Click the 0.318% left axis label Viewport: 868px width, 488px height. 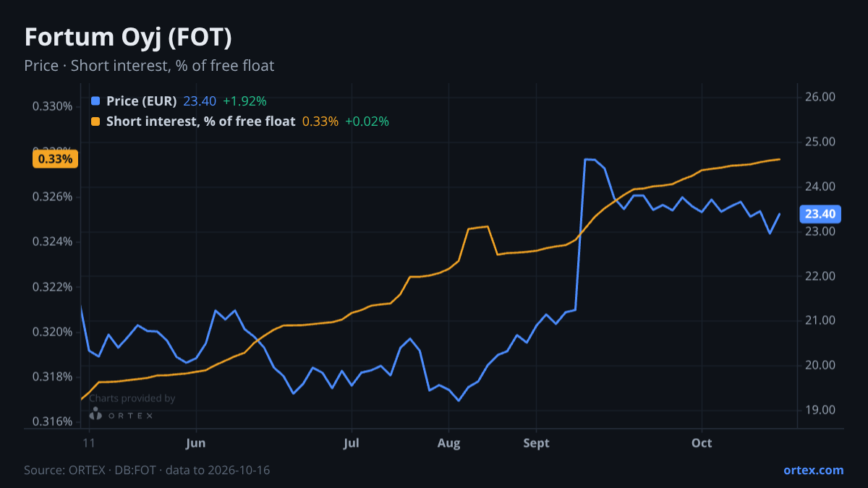[52, 377]
